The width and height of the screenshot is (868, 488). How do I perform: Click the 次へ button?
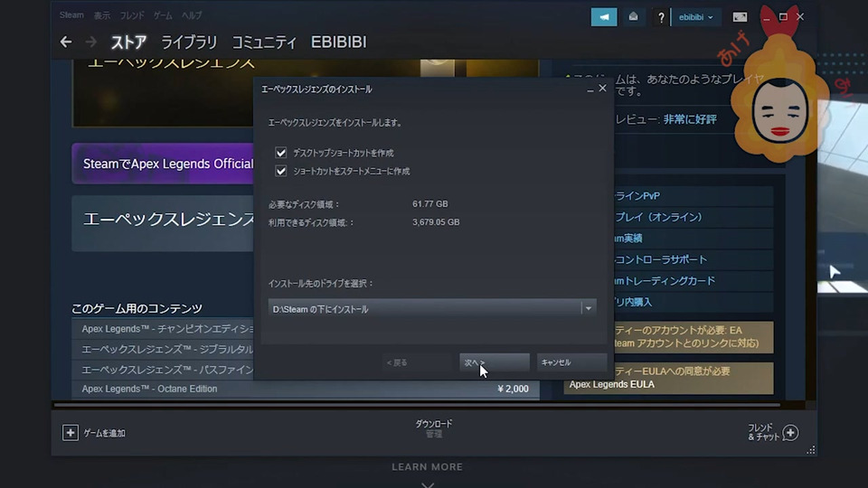[x=495, y=362]
